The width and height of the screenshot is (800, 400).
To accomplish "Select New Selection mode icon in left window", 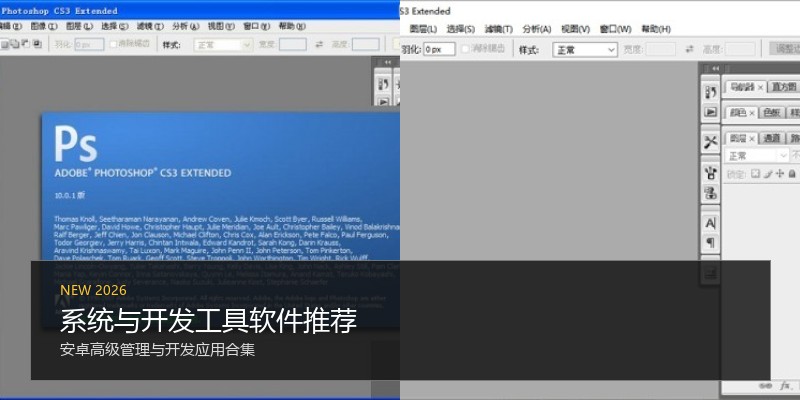I will (4, 44).
